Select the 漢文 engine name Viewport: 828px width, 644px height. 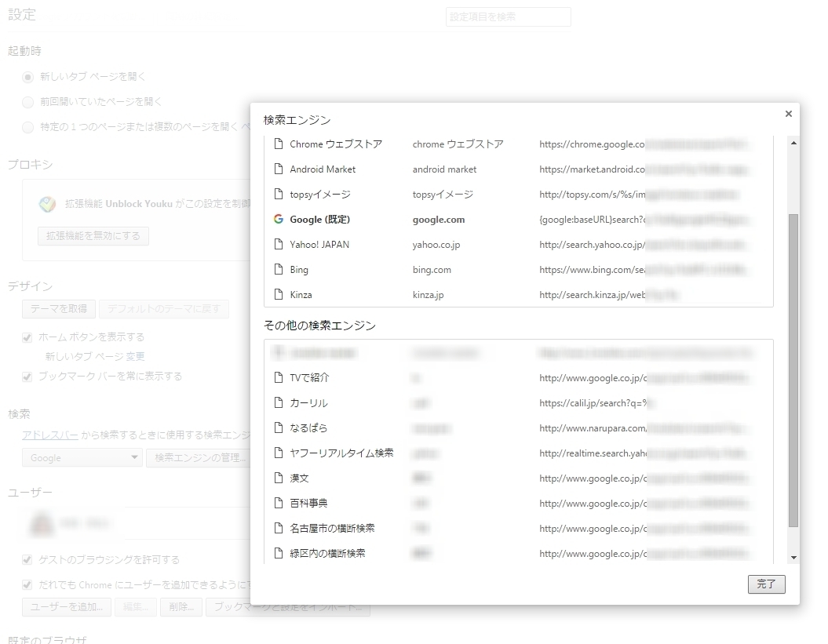[x=299, y=478]
